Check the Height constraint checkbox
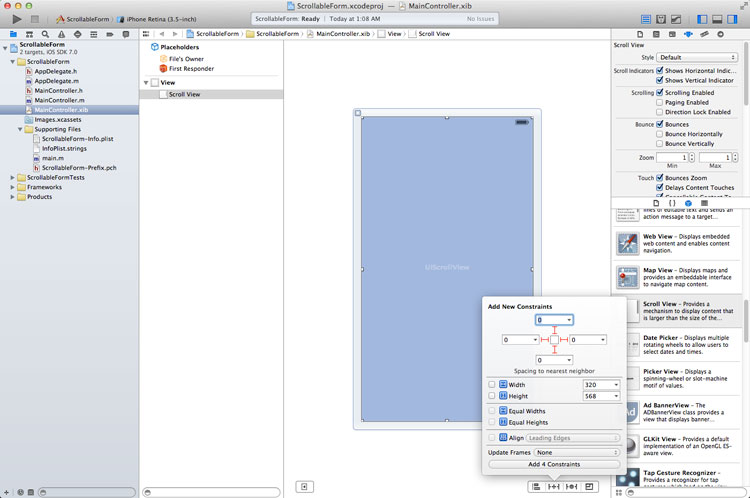 pos(492,396)
